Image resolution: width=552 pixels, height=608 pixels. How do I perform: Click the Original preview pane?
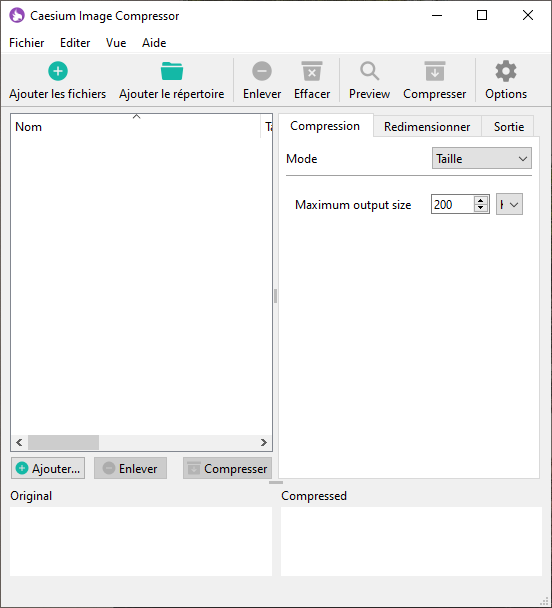point(141,541)
